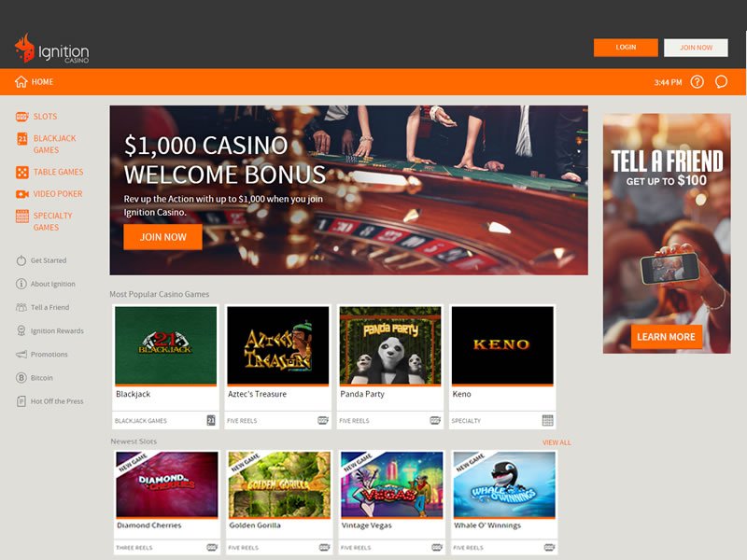Click the JOIN NOW button in header
Viewport: 747px width, 560px height.
pyautogui.click(x=696, y=48)
